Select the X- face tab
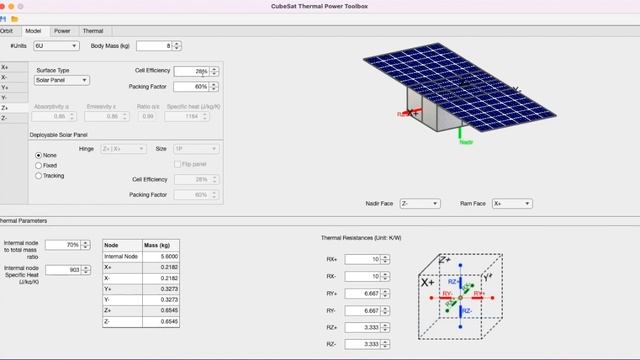The width and height of the screenshot is (640, 360). (x=14, y=78)
